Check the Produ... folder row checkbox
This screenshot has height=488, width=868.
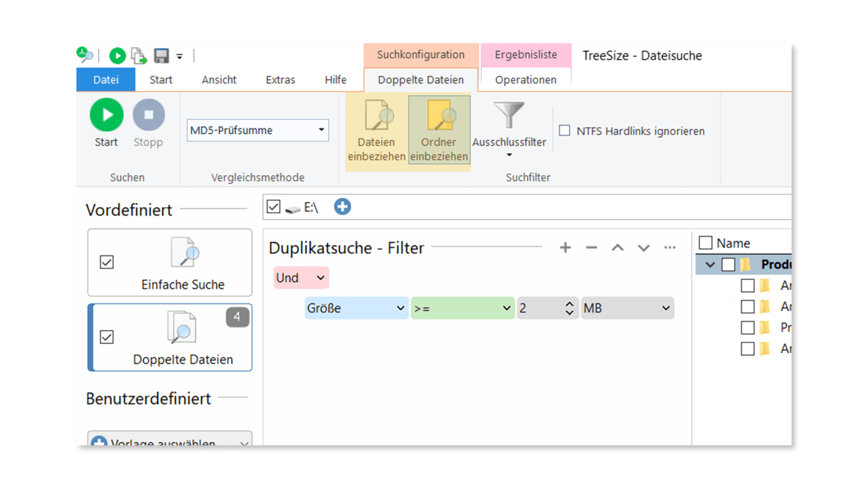tap(728, 265)
